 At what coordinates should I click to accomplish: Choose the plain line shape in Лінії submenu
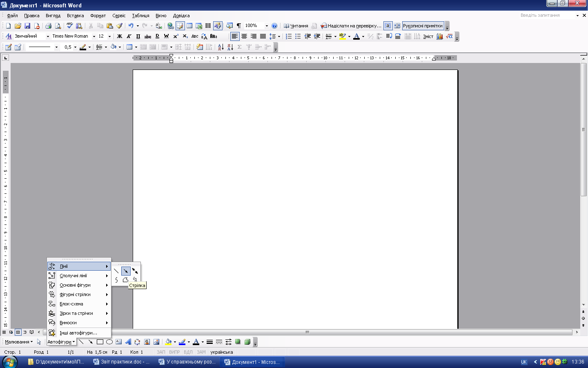pyautogui.click(x=117, y=271)
